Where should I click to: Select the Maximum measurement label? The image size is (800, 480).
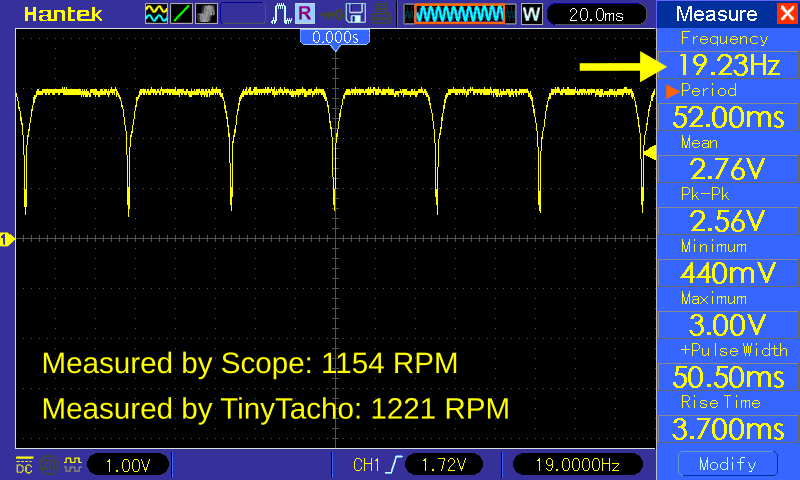click(714, 298)
